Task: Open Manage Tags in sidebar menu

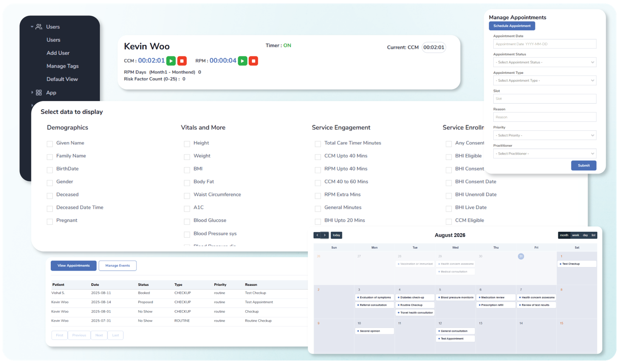Action: [x=63, y=66]
